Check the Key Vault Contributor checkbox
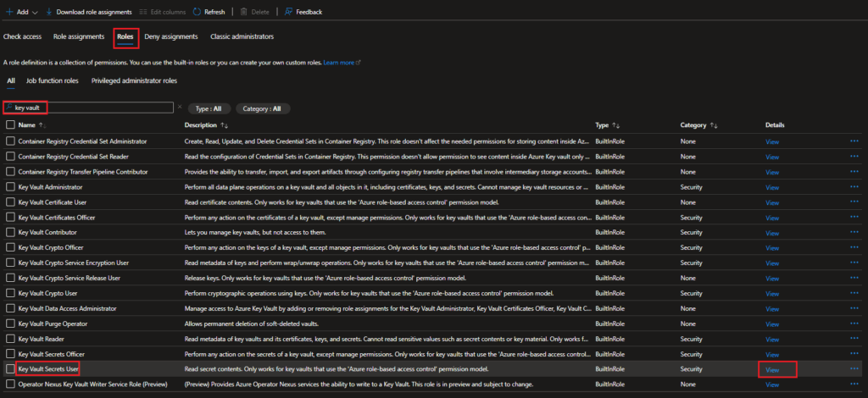The width and height of the screenshot is (868, 398). click(x=10, y=233)
